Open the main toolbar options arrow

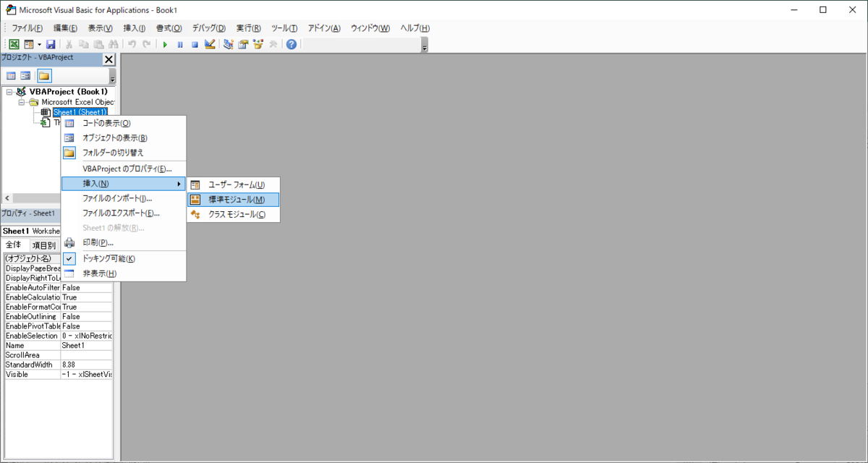[x=425, y=45]
